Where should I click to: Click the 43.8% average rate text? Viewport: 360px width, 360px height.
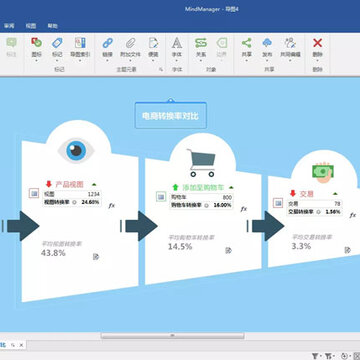tap(53, 253)
